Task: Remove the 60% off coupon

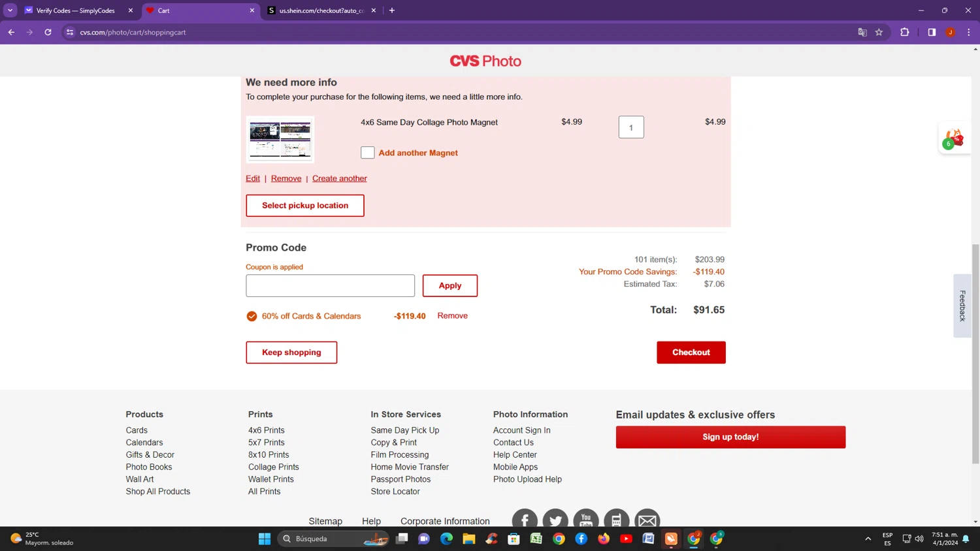Action: click(x=453, y=316)
